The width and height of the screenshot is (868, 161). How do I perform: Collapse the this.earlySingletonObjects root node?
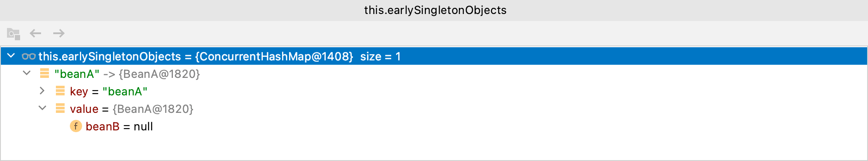11,56
